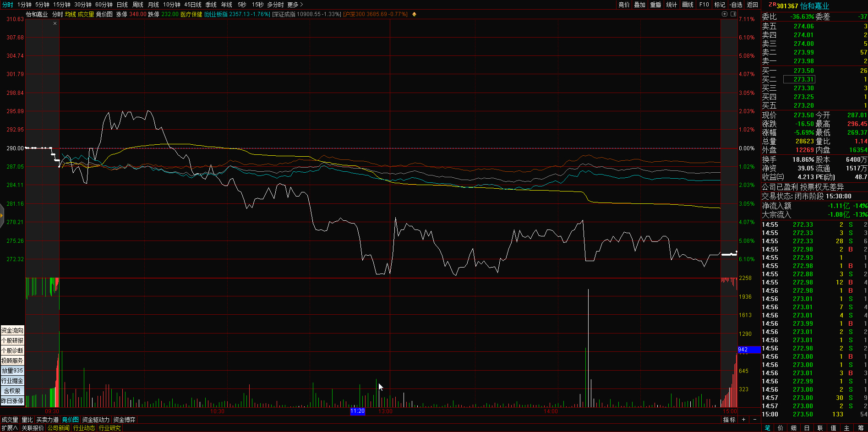Expand the 更多 periods menu
Image resolution: width=868 pixels, height=432 pixels.
(295, 5)
